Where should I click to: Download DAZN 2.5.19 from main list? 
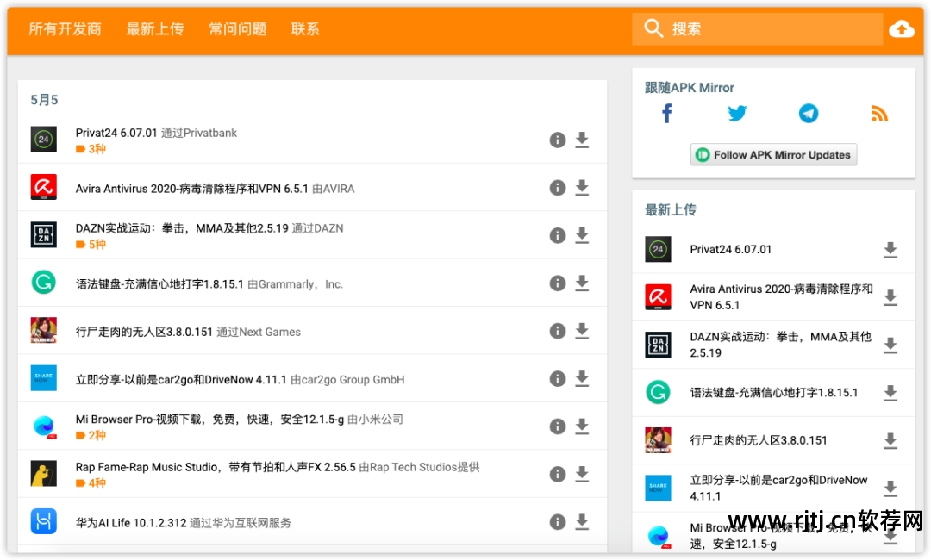(582, 235)
